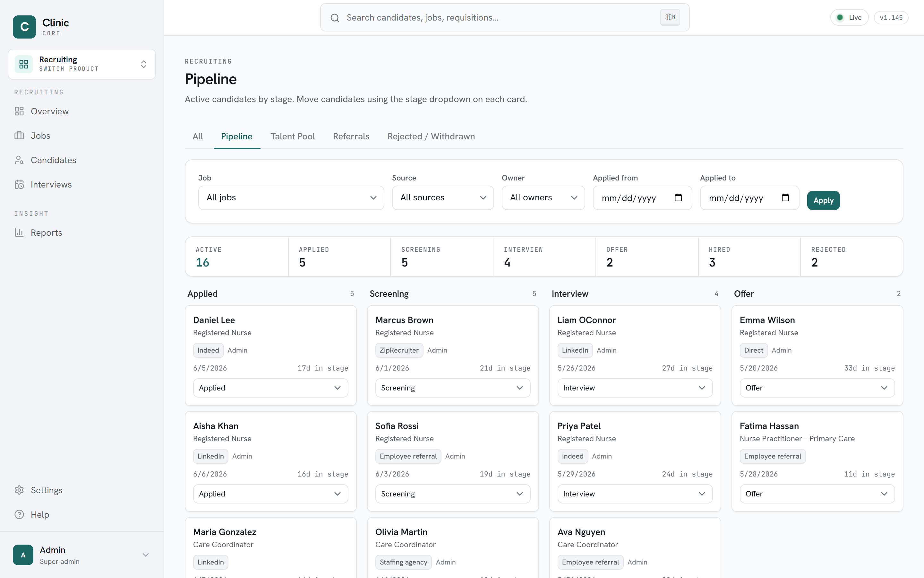Click the Apply filter button
The image size is (924, 578).
823,200
